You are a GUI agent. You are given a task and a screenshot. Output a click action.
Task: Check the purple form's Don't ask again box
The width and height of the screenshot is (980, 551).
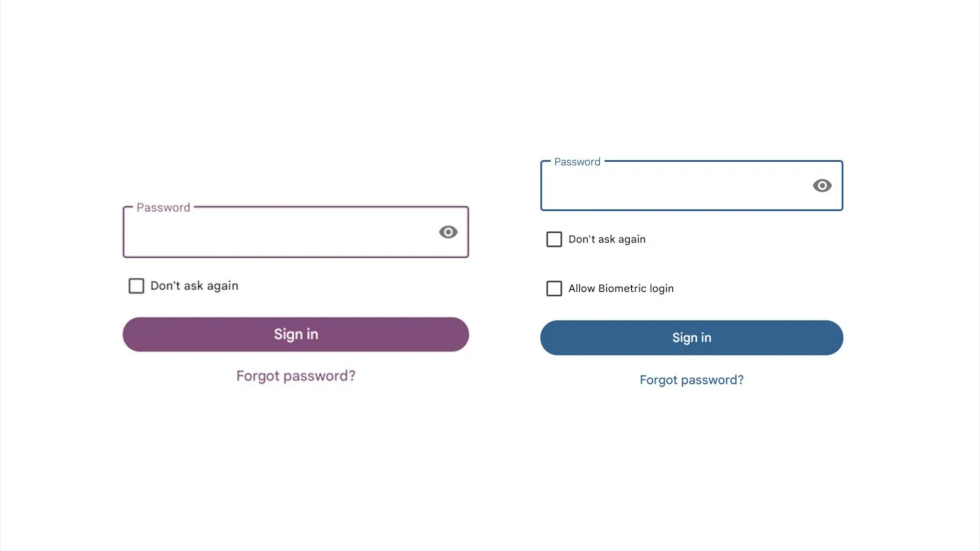coord(136,286)
